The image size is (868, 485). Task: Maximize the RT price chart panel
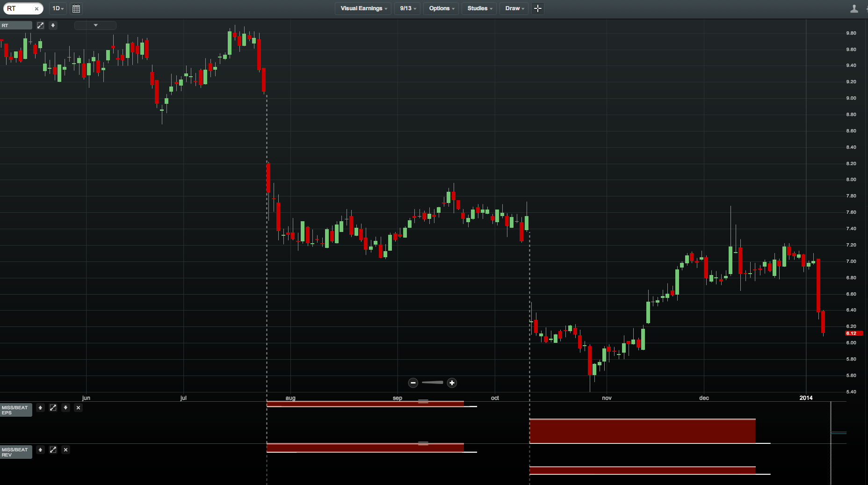tap(40, 25)
